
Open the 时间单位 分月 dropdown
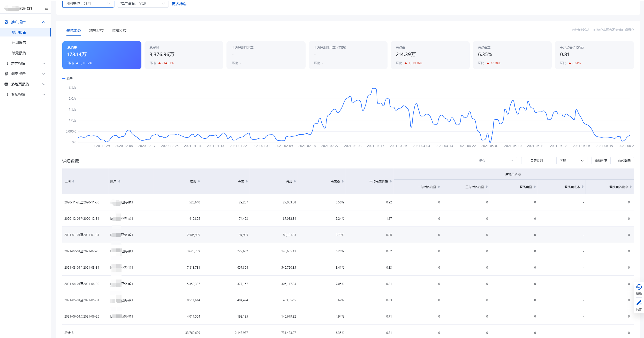tap(88, 4)
